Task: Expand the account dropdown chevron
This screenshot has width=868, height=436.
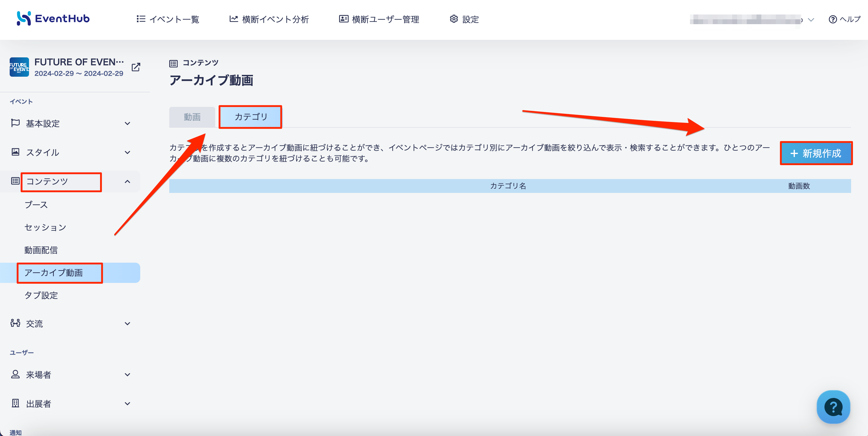Action: (x=811, y=20)
